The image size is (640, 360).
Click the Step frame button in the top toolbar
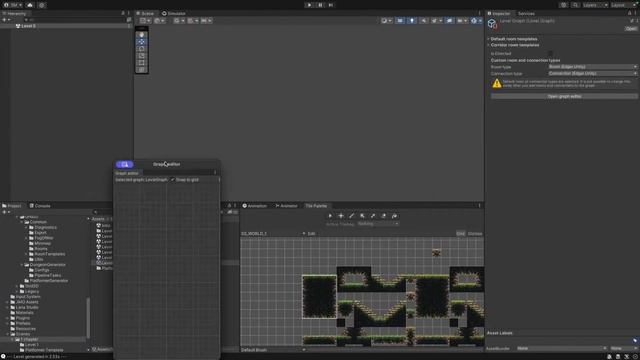(331, 5)
